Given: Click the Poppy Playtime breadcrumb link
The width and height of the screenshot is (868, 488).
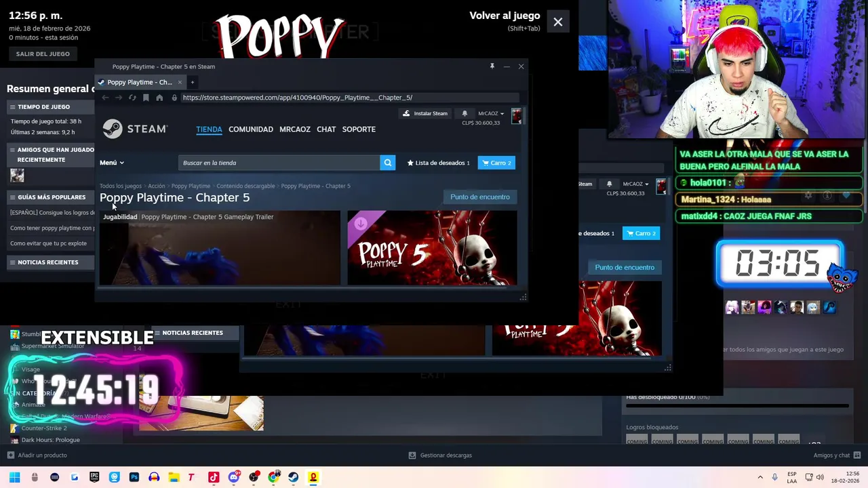Looking at the screenshot, I should click(x=191, y=186).
